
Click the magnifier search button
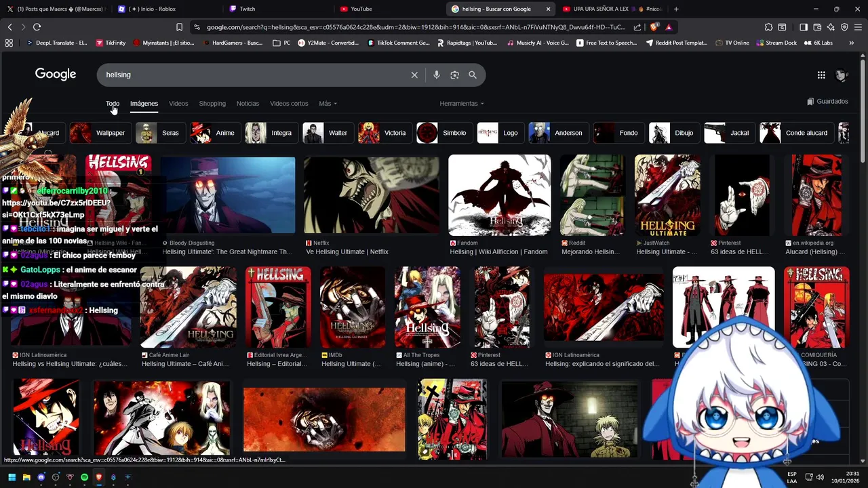click(x=473, y=75)
